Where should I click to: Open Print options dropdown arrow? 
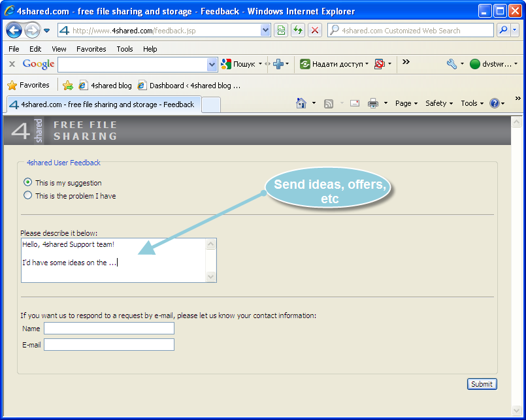(x=386, y=103)
